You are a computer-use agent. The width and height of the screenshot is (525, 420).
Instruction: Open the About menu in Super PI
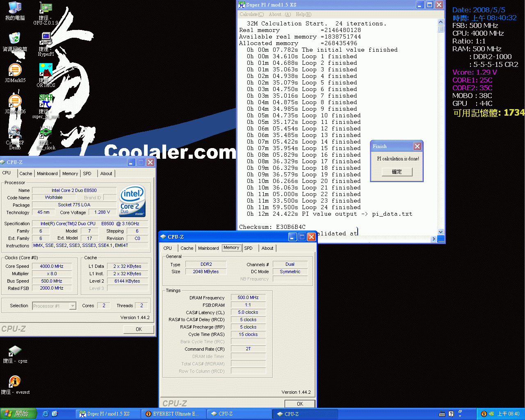pos(280,14)
